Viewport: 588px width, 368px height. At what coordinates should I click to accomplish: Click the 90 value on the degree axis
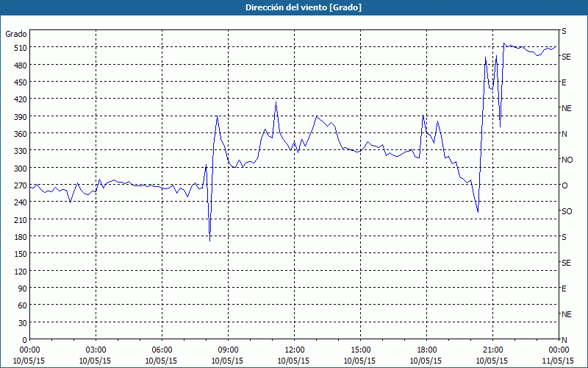pyautogui.click(x=23, y=289)
